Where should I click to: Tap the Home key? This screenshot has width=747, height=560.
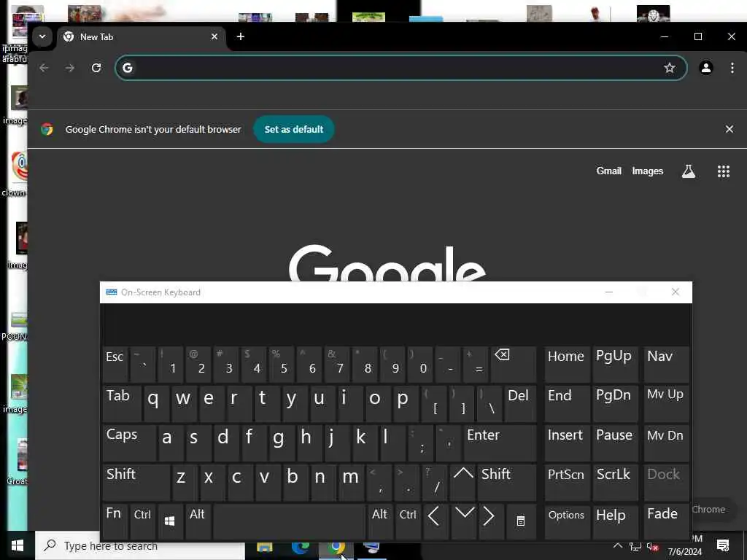[566, 365]
